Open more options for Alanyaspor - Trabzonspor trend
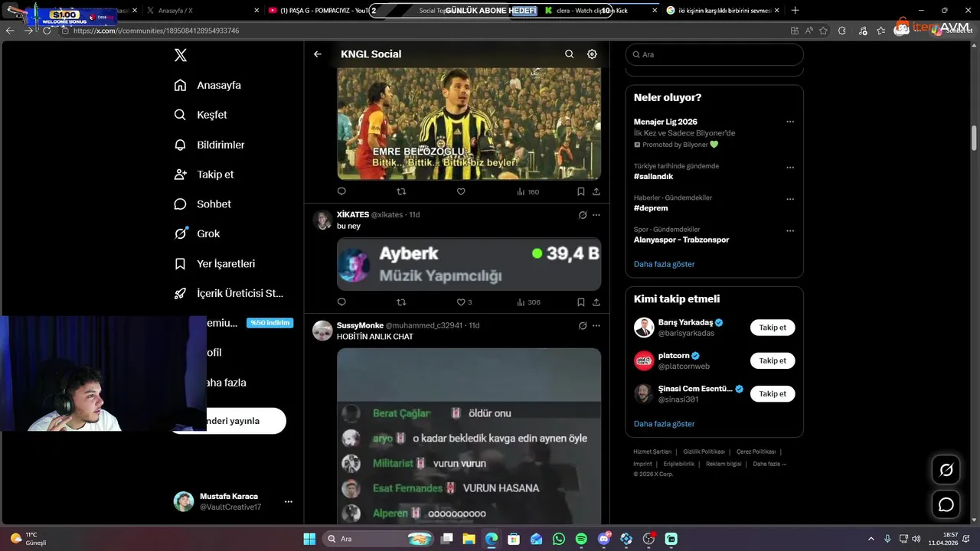Viewport: 980px width, 551px height. pos(790,230)
